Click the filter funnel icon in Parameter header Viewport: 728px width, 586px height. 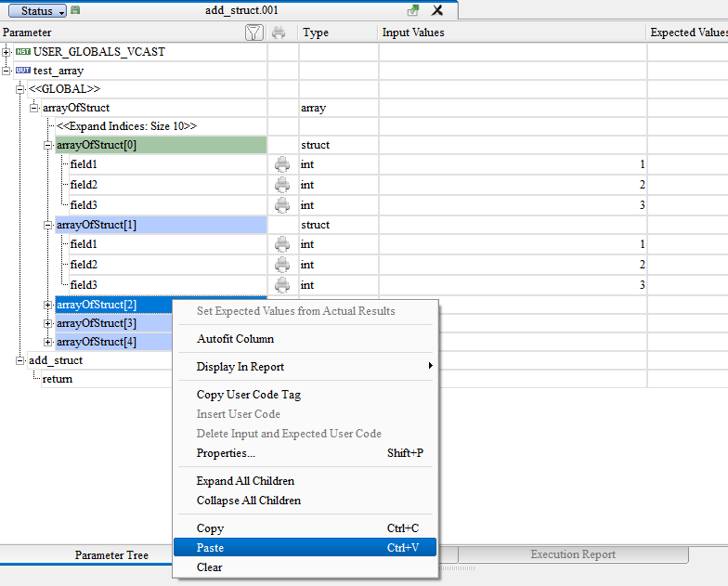[253, 33]
